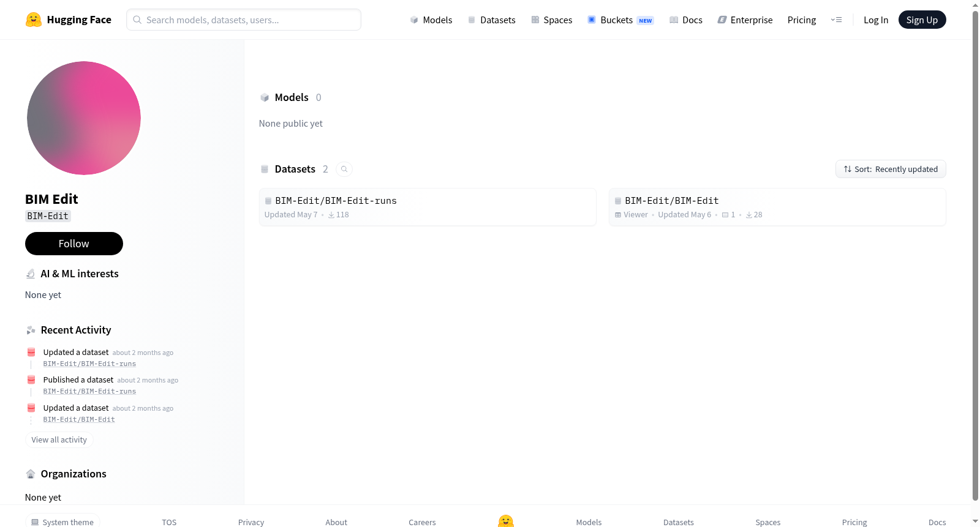
Task: Click the View all activity button
Action: tap(59, 440)
